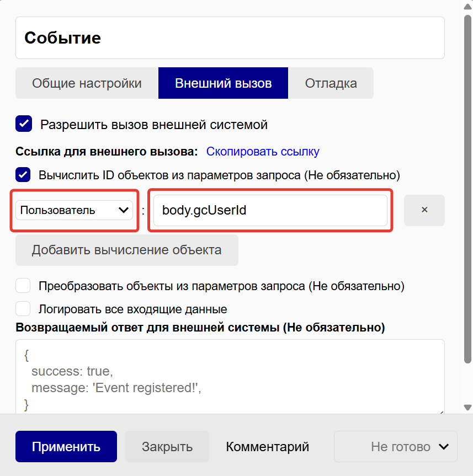Switch to the 'Общие настройки' tab

[x=87, y=83]
